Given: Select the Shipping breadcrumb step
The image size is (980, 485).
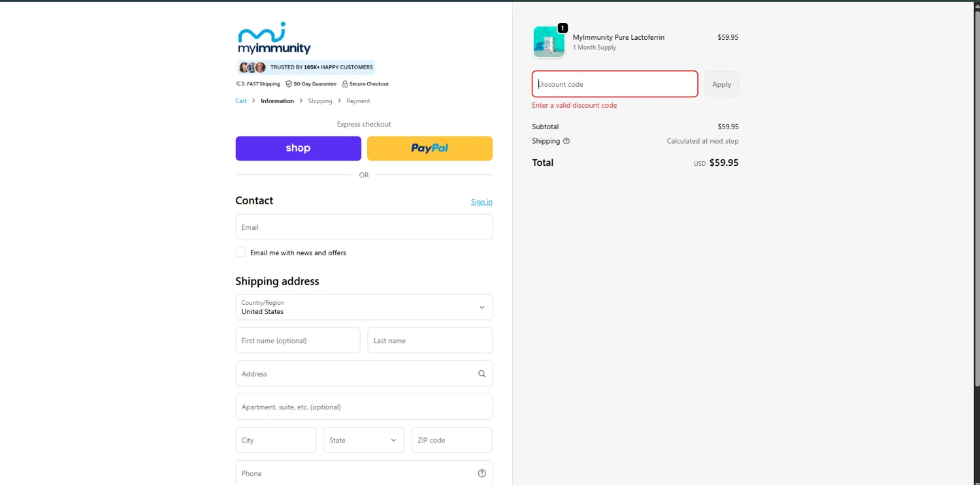Looking at the screenshot, I should 320,101.
